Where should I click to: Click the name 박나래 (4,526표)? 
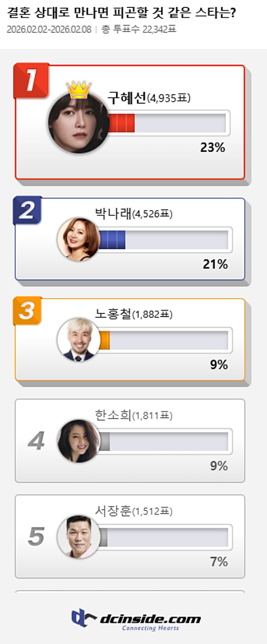(133, 214)
